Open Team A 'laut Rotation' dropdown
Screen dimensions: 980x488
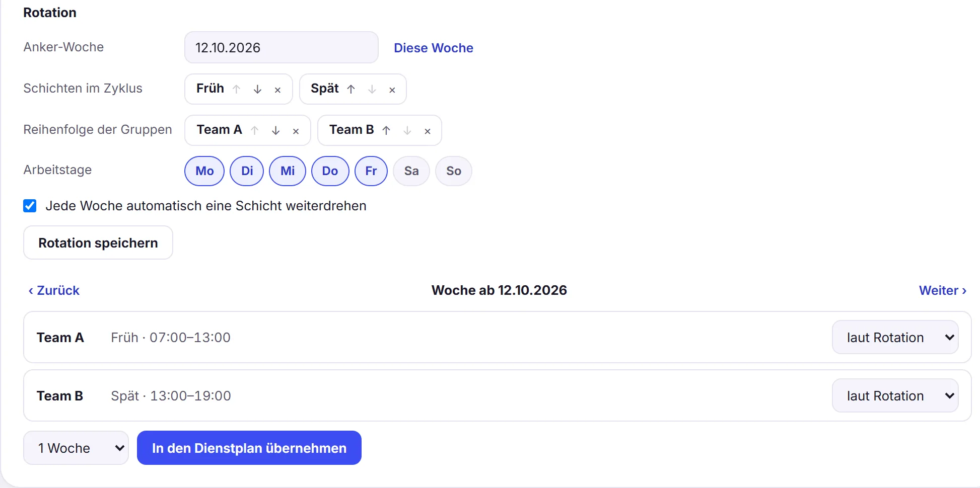tap(895, 337)
